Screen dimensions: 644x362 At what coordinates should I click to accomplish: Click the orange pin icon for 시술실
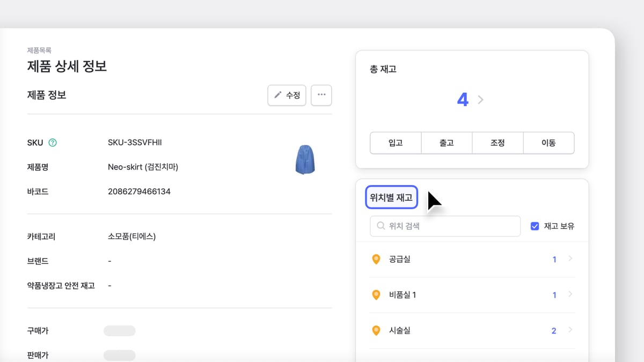pyautogui.click(x=376, y=330)
